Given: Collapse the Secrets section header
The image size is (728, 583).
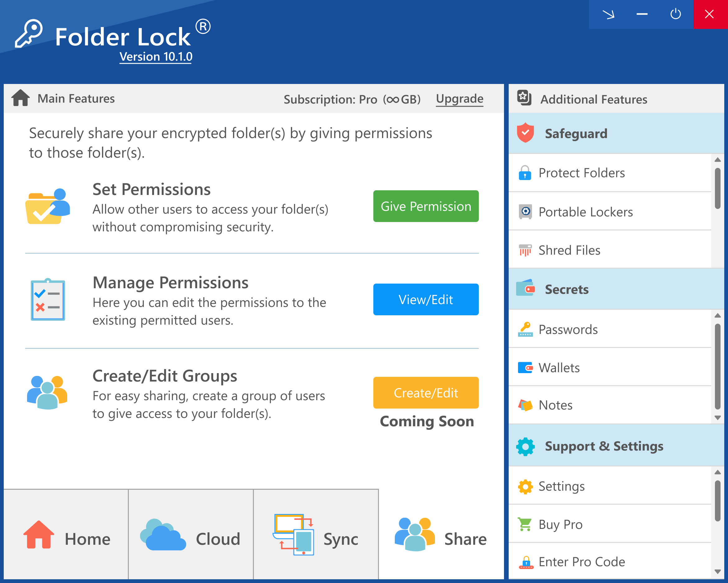Looking at the screenshot, I should tap(616, 289).
